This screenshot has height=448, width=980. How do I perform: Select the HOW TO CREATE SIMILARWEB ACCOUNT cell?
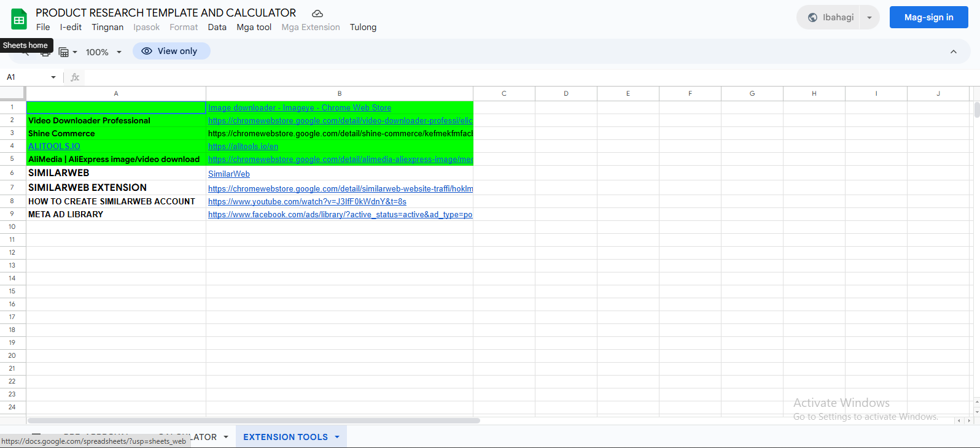(116, 201)
